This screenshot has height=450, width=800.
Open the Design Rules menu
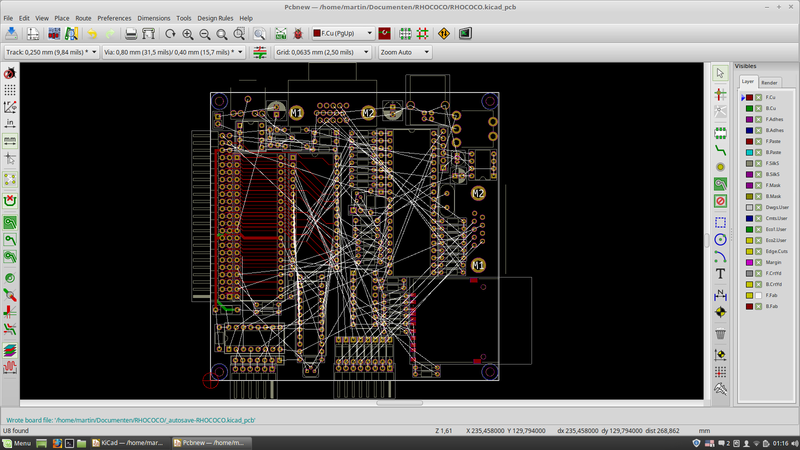tap(215, 18)
